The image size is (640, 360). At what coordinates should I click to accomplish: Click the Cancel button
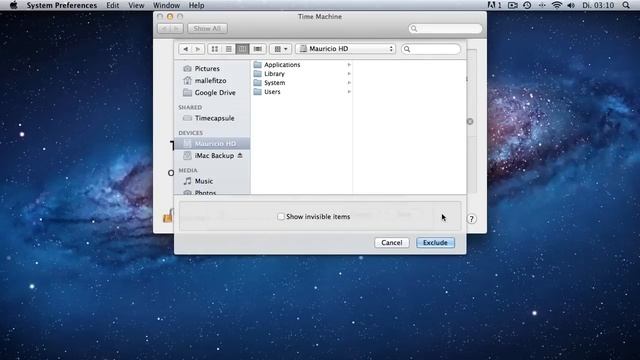(x=392, y=242)
